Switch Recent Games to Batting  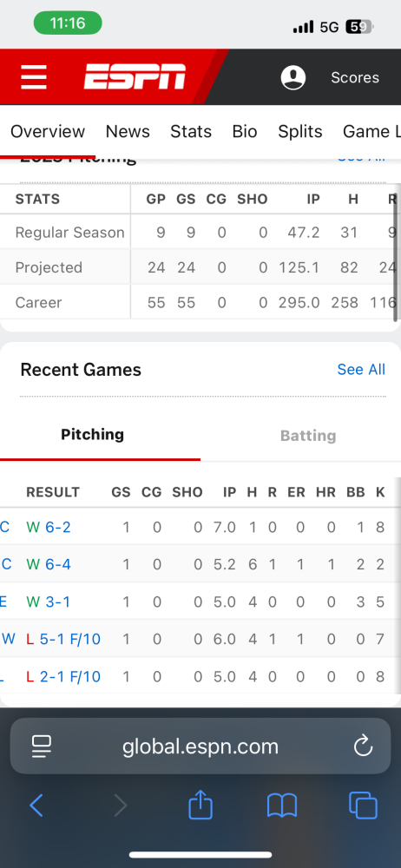point(308,436)
